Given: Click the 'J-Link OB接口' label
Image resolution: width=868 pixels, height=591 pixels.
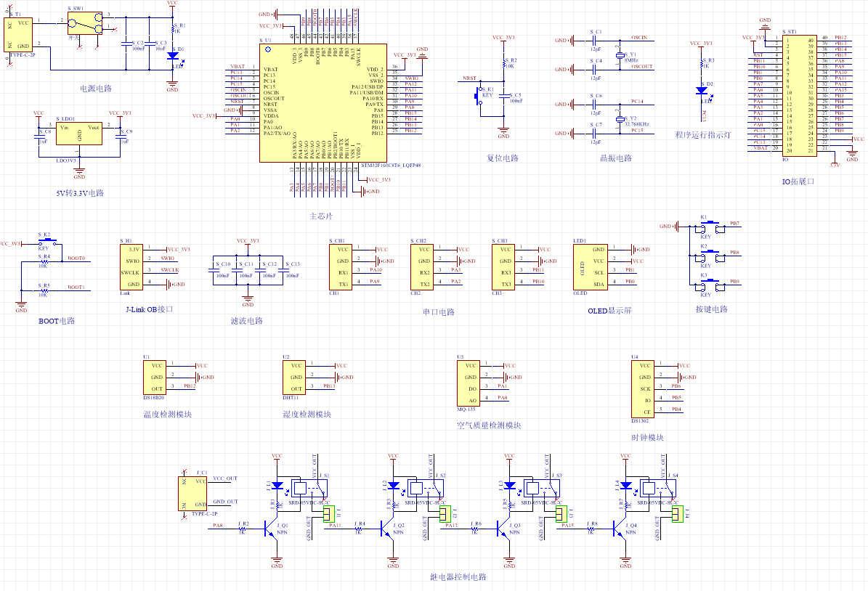Looking at the screenshot, I should click(150, 309).
